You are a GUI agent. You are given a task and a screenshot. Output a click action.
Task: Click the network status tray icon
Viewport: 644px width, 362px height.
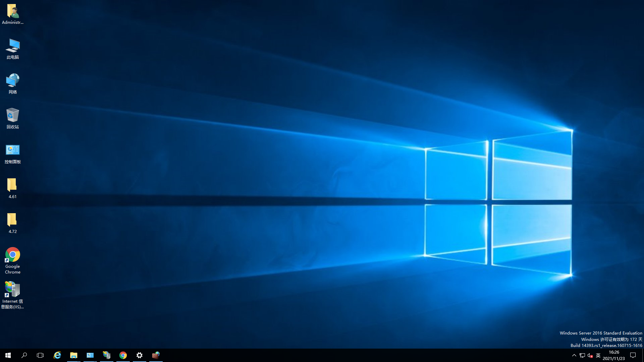(582, 355)
